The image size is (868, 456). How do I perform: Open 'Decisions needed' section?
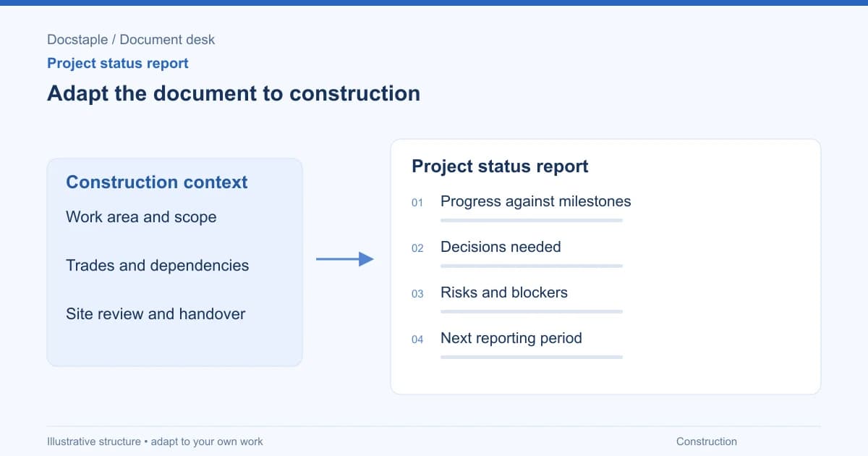tap(501, 248)
